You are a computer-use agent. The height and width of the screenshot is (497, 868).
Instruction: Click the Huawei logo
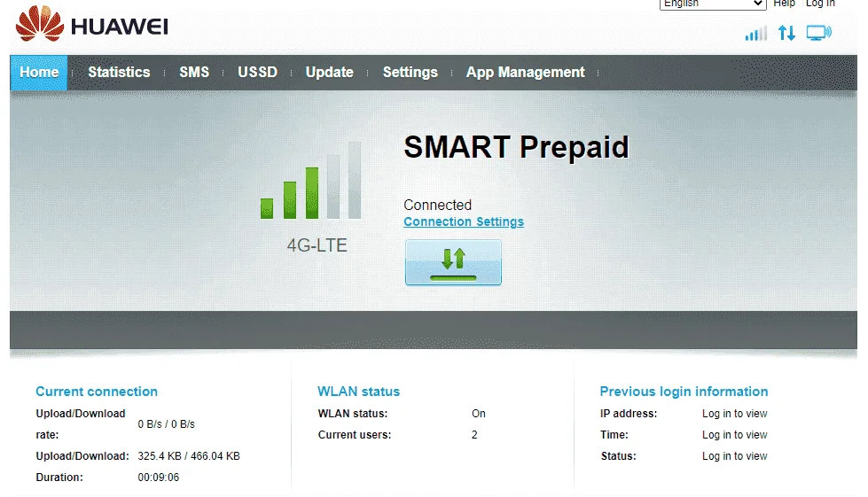(x=92, y=24)
